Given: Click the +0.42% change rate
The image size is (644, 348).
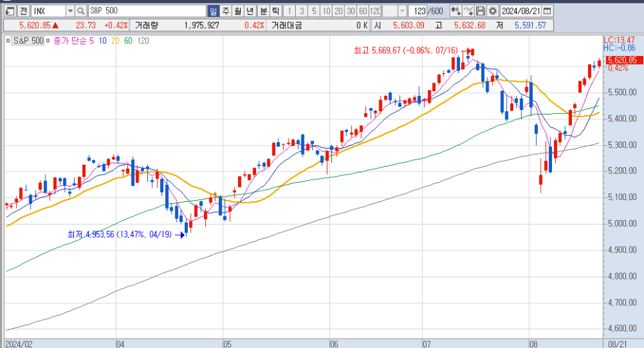Looking at the screenshot, I should point(116,25).
